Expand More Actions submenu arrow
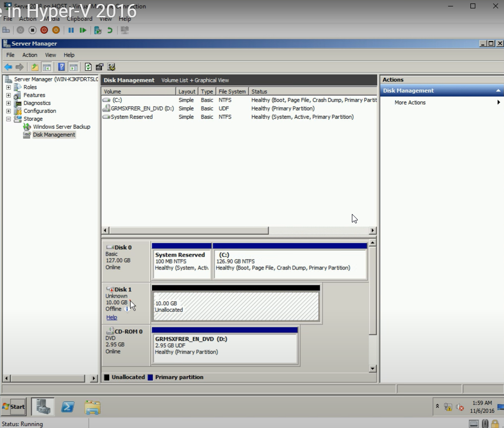This screenshot has height=428, width=504. tap(499, 103)
